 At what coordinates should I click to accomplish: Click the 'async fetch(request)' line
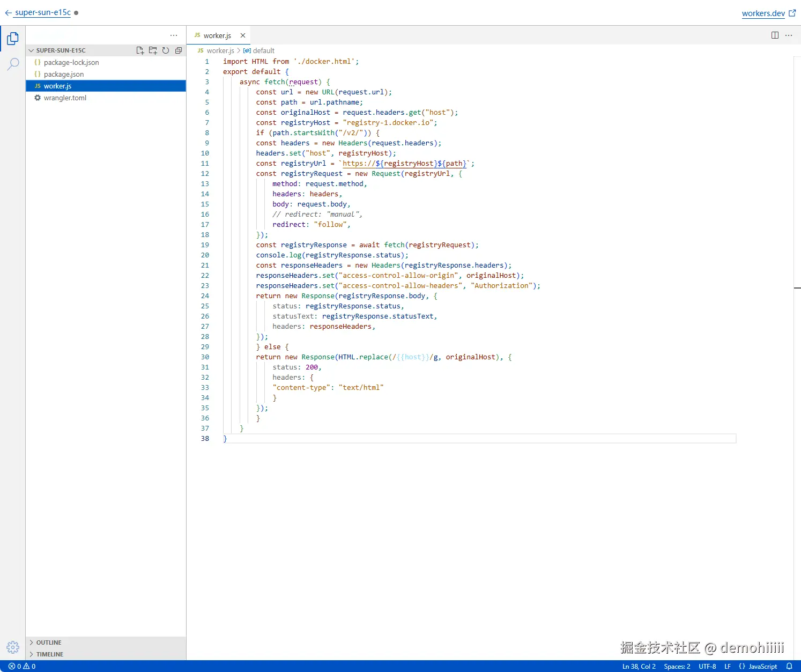(285, 82)
